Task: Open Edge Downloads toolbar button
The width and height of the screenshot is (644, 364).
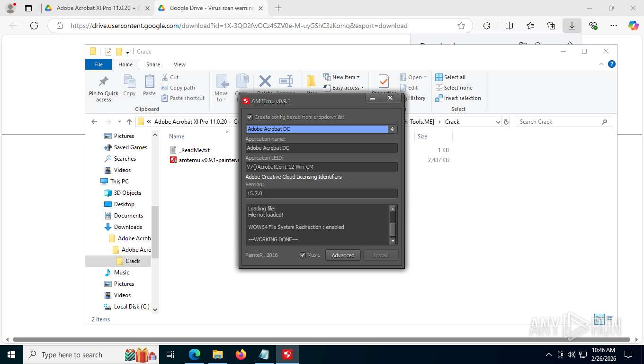Action: [572, 26]
